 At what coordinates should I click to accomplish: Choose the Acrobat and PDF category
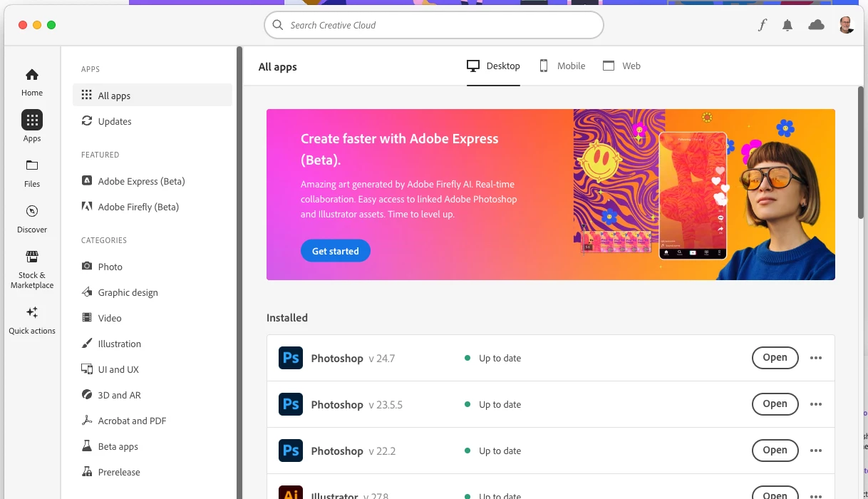point(153,421)
